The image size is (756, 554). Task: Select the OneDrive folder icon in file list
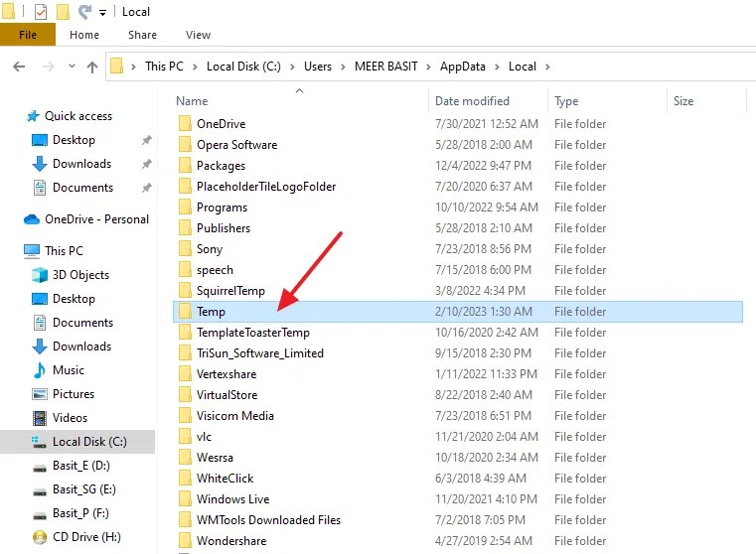pyautogui.click(x=185, y=124)
